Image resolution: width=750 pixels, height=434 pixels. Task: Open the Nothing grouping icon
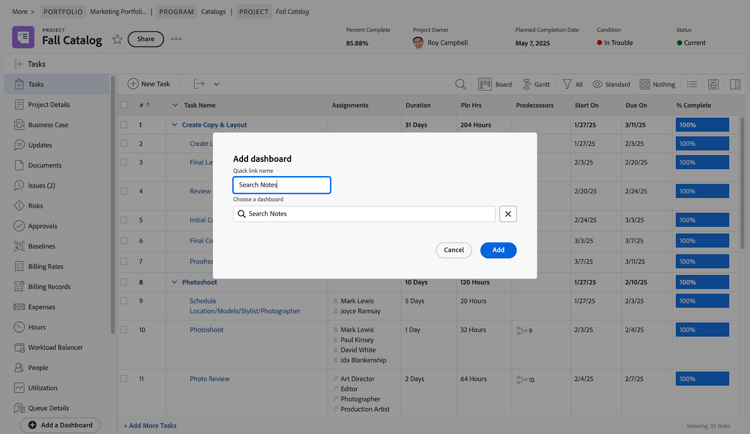point(657,85)
